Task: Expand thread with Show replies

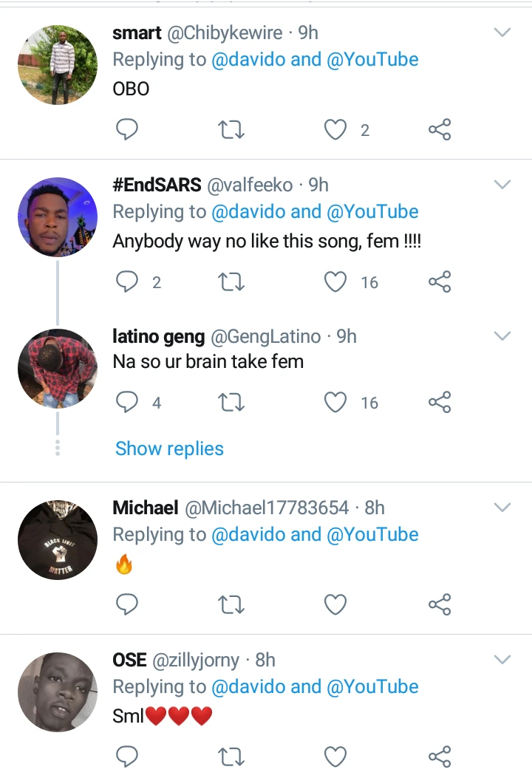Action: 169,448
